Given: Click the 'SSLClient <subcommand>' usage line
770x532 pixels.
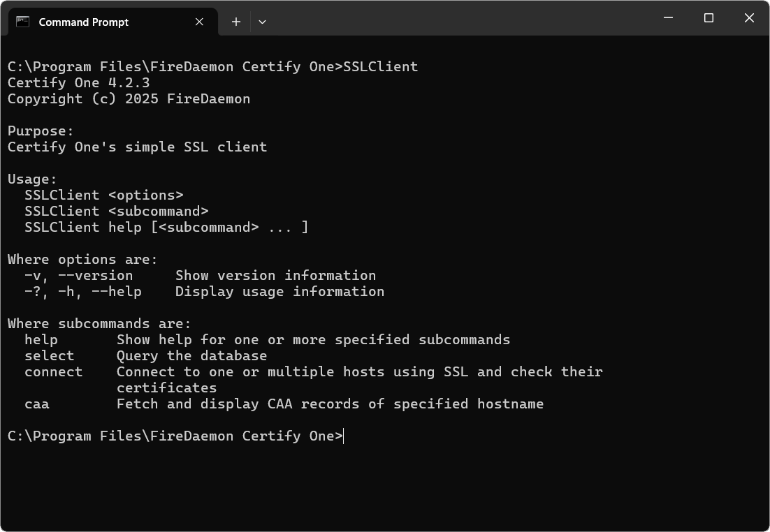Looking at the screenshot, I should tap(117, 211).
